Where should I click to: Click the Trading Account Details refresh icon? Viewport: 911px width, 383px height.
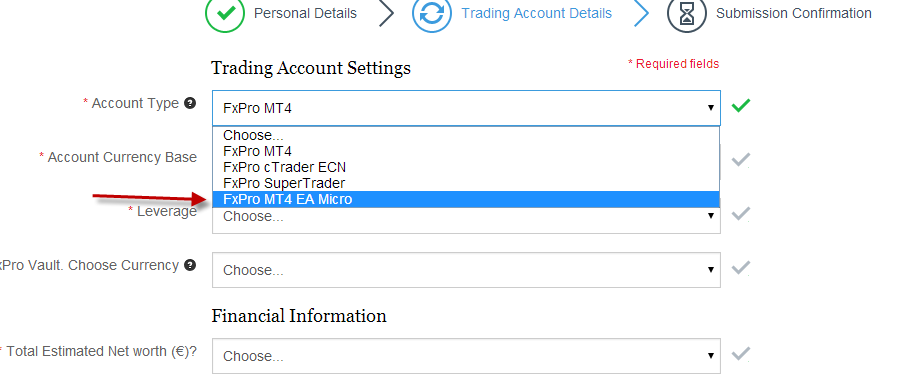pyautogui.click(x=432, y=13)
